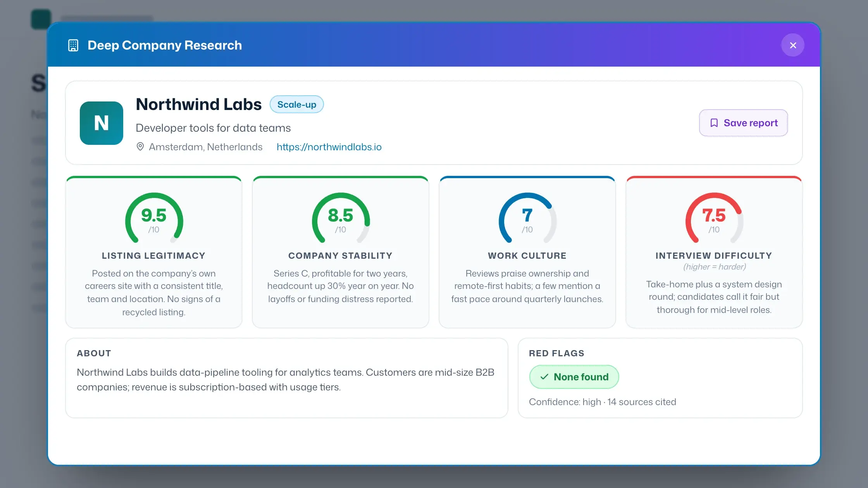868x488 pixels.
Task: Click the 'None found' red flags badge
Action: (574, 377)
